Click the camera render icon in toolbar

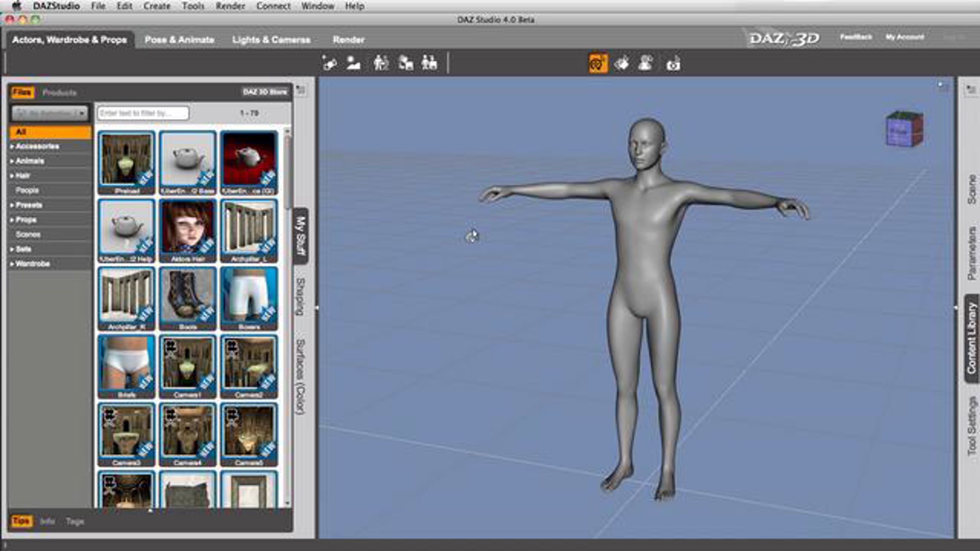pos(673,64)
